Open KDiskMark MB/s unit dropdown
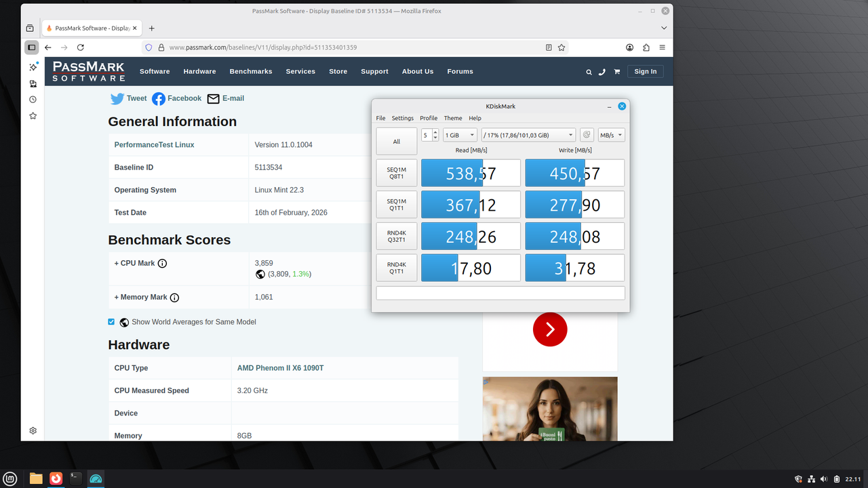The height and width of the screenshot is (488, 868). (x=611, y=135)
